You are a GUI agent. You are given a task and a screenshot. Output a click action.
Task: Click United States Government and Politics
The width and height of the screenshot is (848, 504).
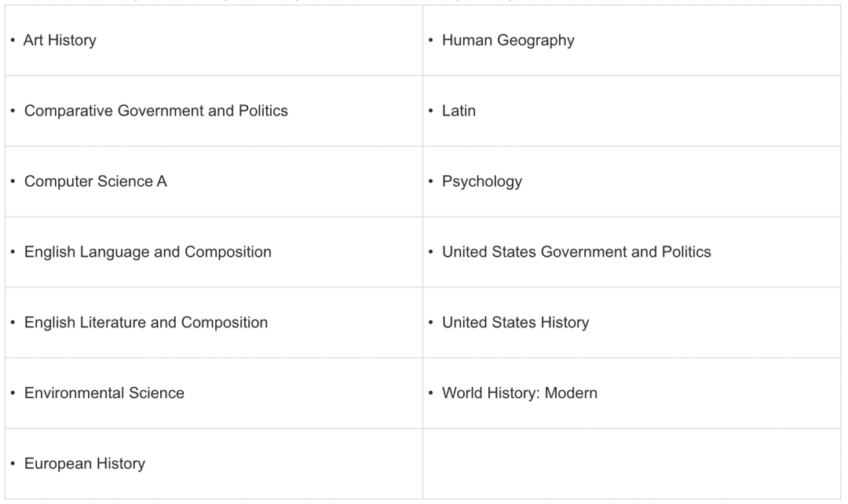pyautogui.click(x=576, y=252)
